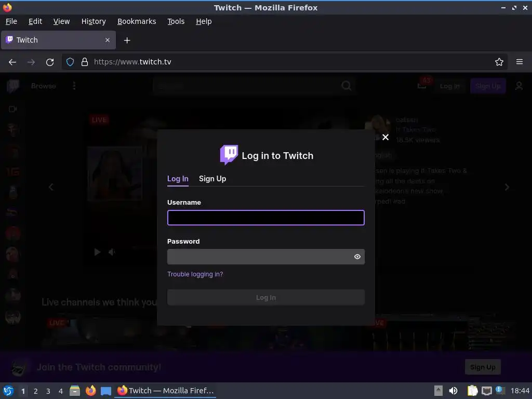Screen dimensions: 532x399
Task: Reload the current page
Action: point(50,62)
